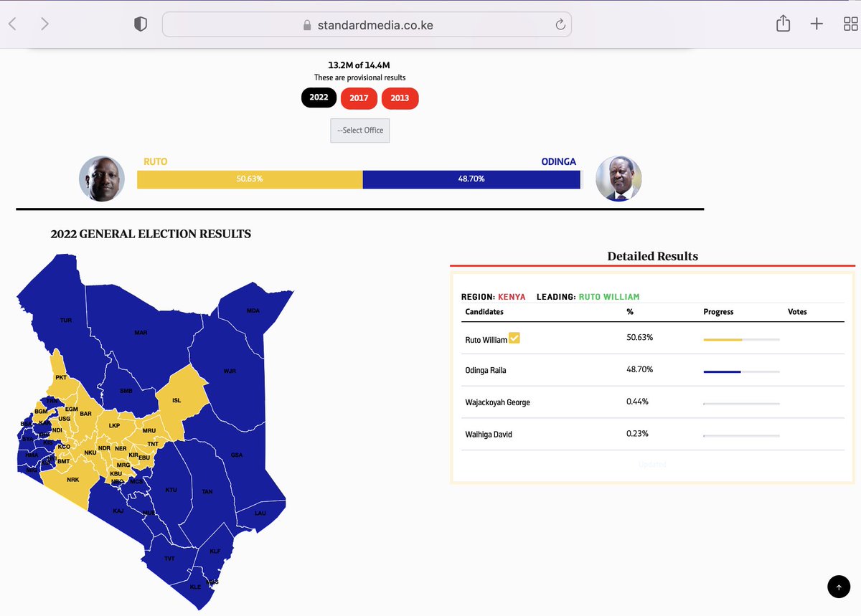Screen dimensions: 861x616
Task: Switch to the 2022 results tab
Action: [x=319, y=98]
